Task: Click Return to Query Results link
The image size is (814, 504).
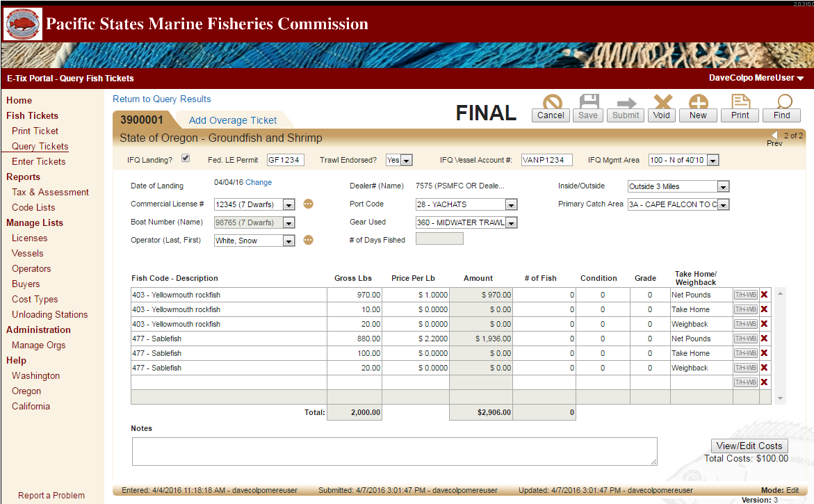Action: [x=162, y=99]
